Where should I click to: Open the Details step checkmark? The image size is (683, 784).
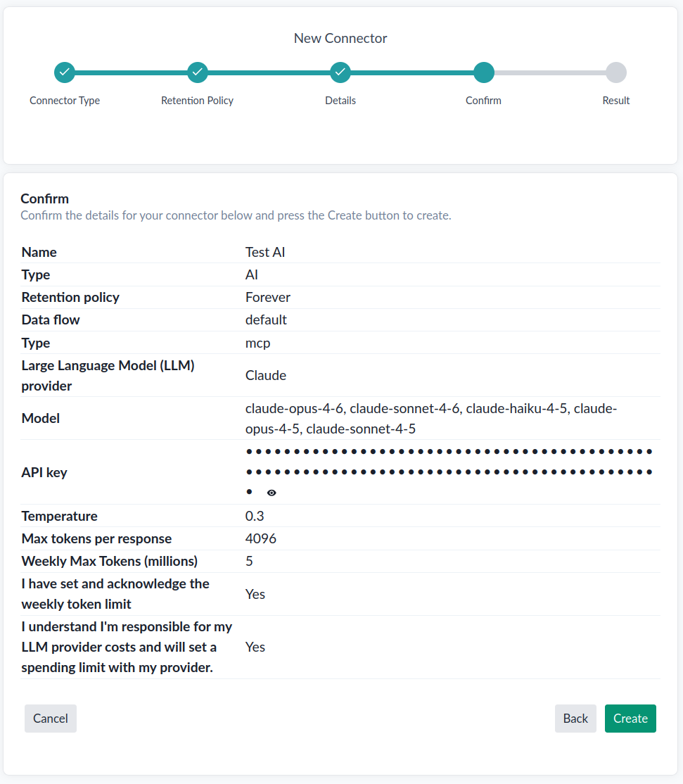pos(340,72)
